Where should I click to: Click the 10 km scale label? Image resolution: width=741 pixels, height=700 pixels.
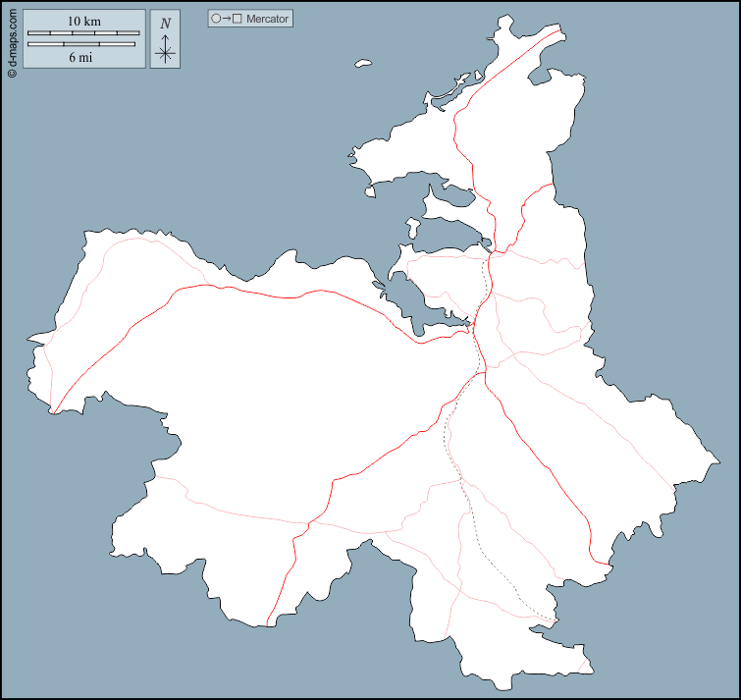point(83,21)
